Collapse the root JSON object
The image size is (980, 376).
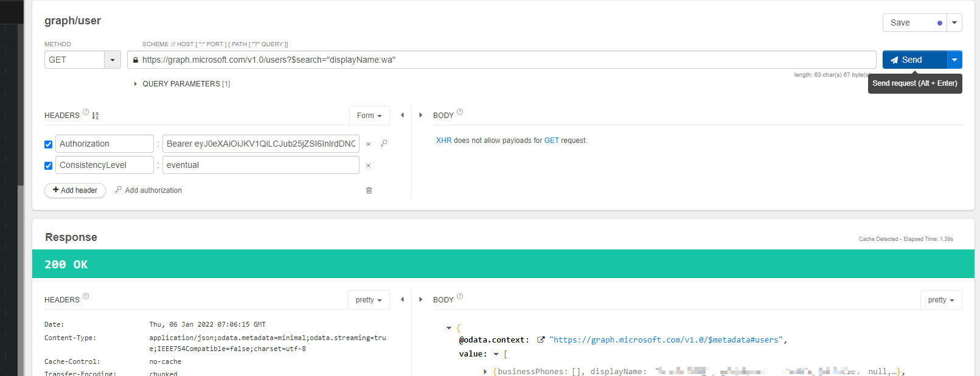point(449,328)
